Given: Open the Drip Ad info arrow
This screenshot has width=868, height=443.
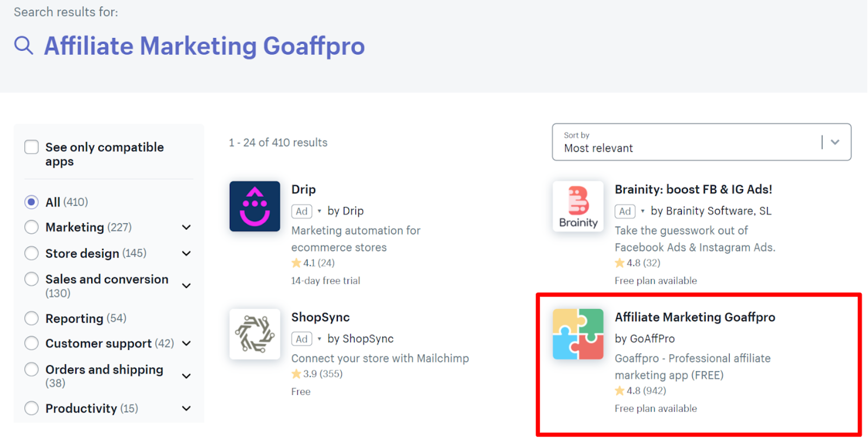Looking at the screenshot, I should (x=319, y=211).
